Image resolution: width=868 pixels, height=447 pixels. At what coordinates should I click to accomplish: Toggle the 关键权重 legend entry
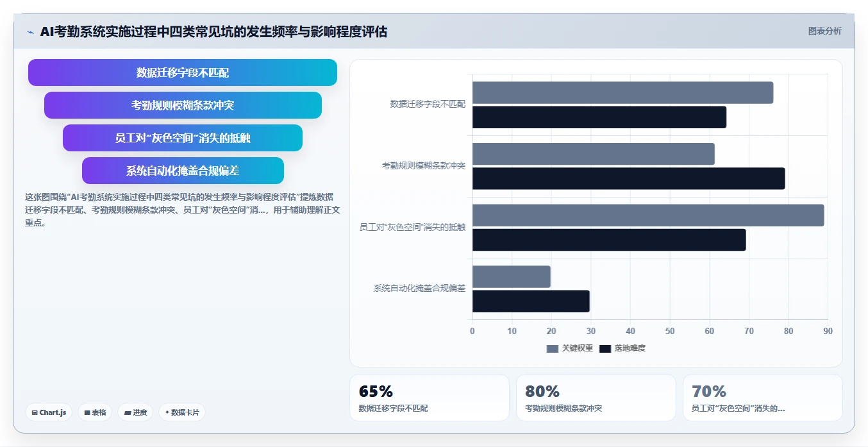pyautogui.click(x=570, y=348)
